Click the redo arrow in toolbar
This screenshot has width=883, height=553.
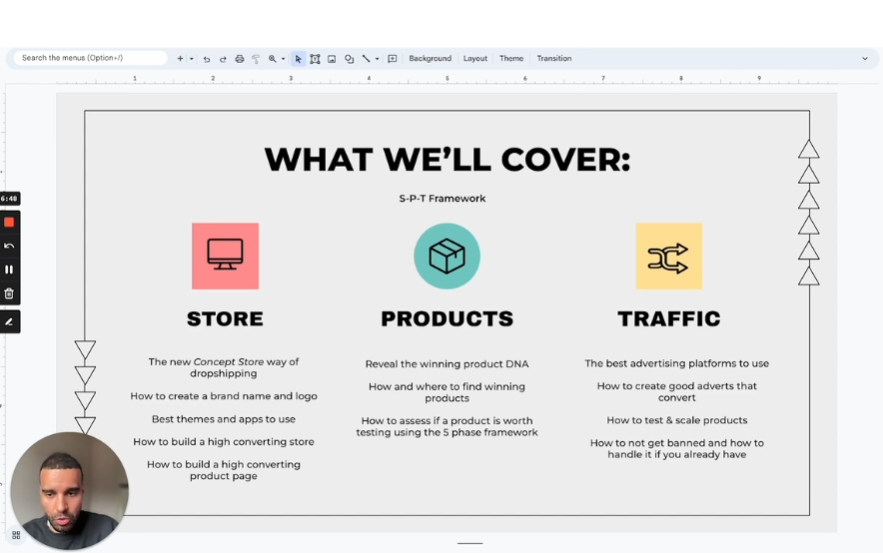pos(223,59)
